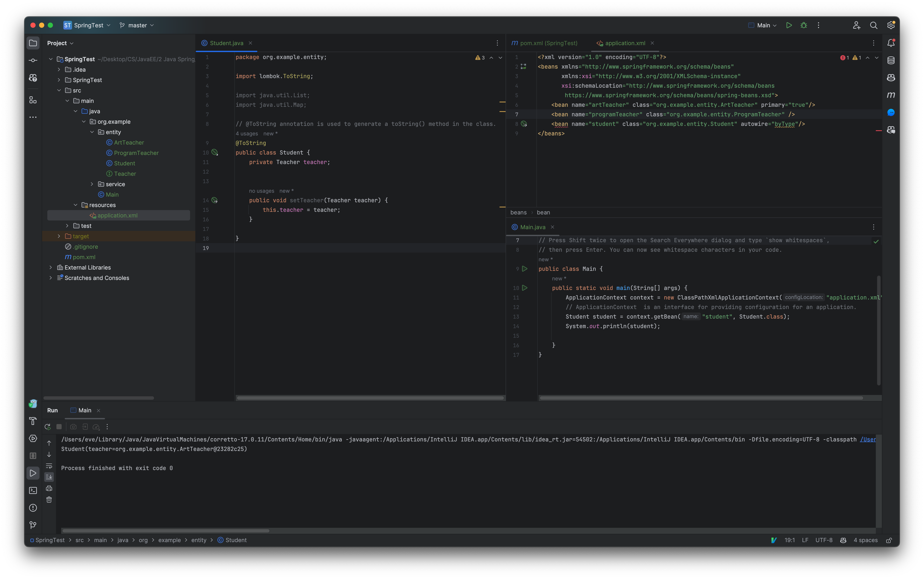Open the Notifications bell
This screenshot has width=924, height=579.
[x=891, y=43]
